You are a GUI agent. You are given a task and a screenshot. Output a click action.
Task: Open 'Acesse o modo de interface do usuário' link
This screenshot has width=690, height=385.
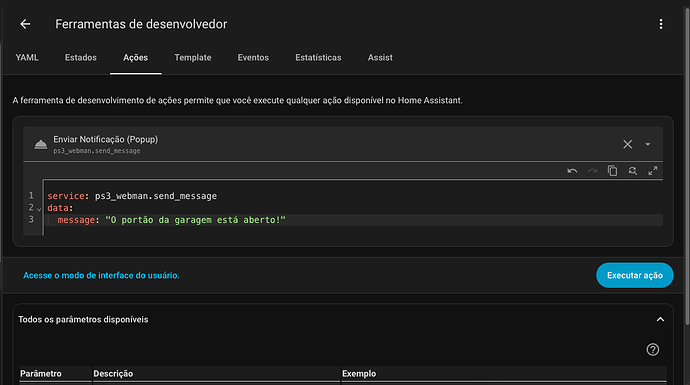click(x=101, y=275)
